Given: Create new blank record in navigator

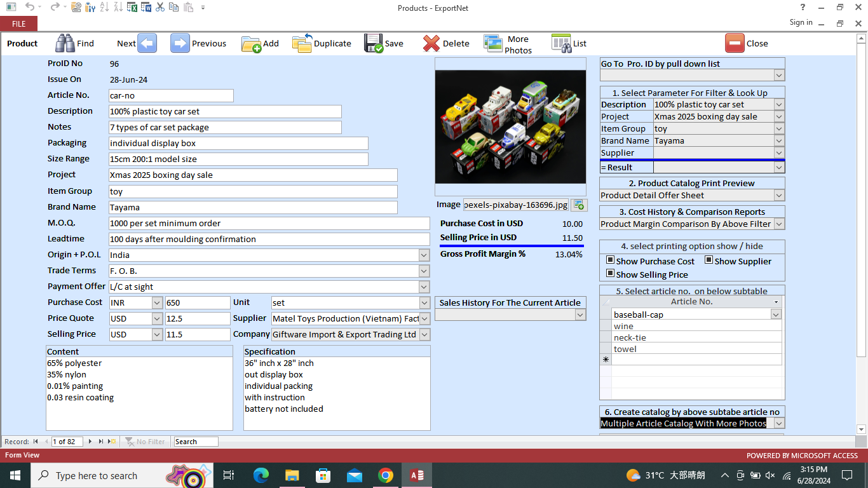Looking at the screenshot, I should tap(112, 441).
